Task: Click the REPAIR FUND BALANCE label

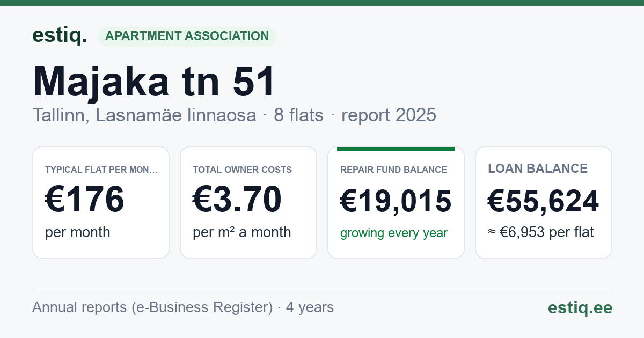Action: (x=393, y=170)
